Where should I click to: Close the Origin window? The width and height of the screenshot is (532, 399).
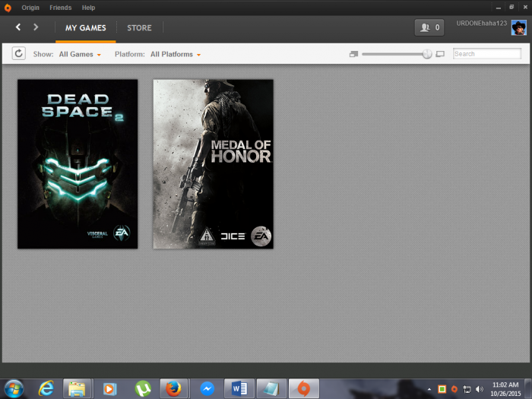point(525,7)
